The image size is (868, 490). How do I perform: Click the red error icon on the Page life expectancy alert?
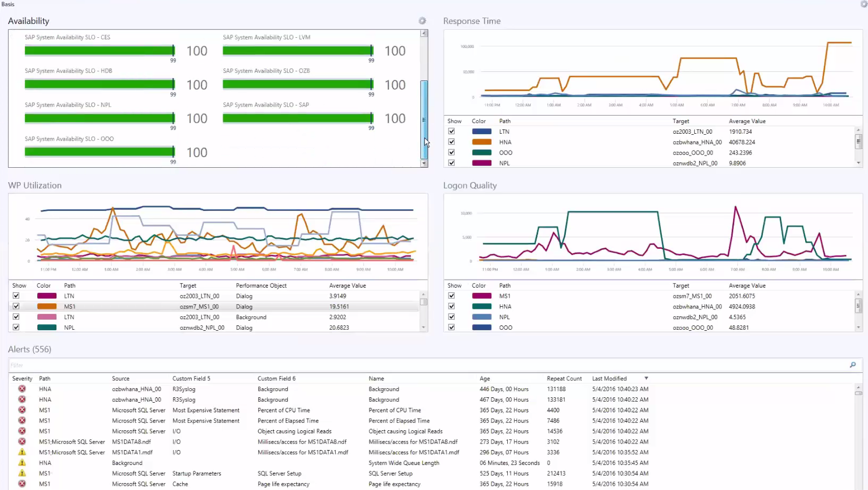[x=22, y=484]
